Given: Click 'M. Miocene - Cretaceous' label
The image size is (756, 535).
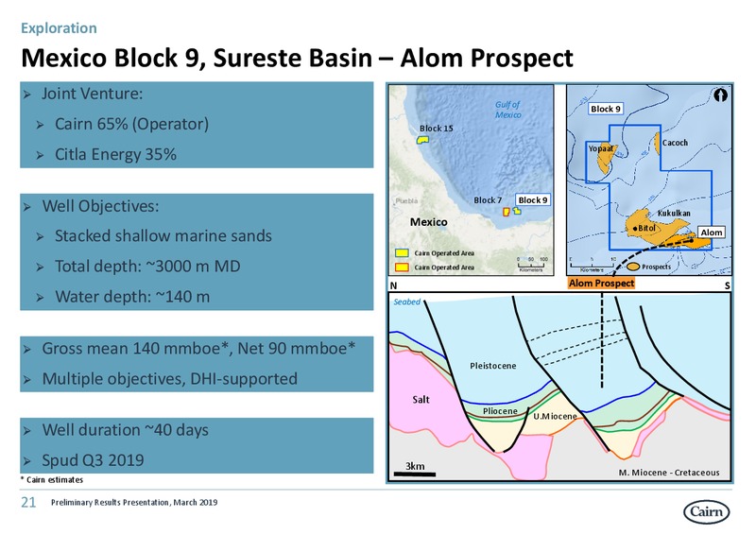Looking at the screenshot, I should click(x=669, y=473).
